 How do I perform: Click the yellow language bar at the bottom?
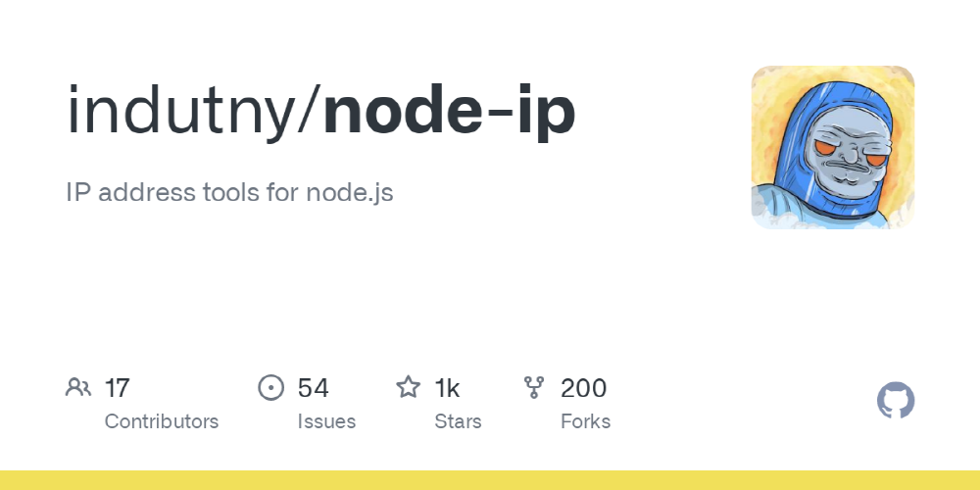coord(490,480)
